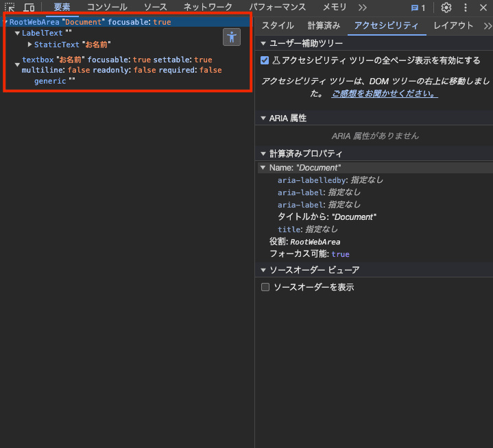The width and height of the screenshot is (493, 448).
Task: Switch to the コンソール tab
Action: (107, 7)
